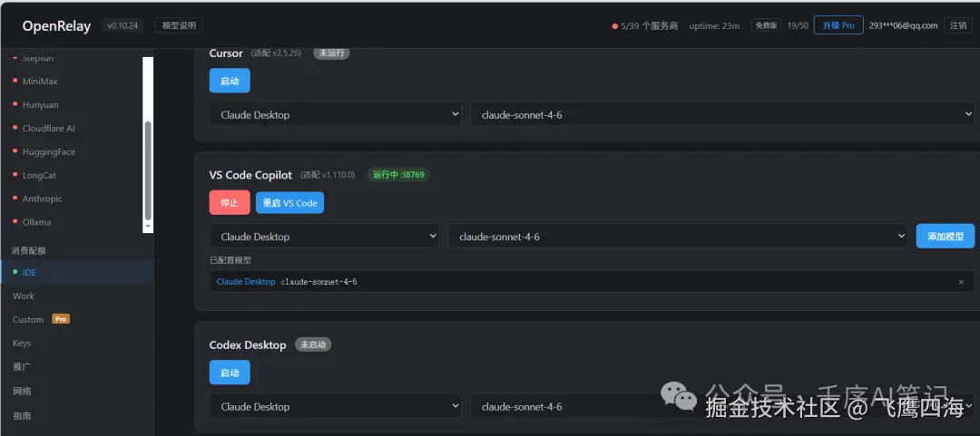
Task: Select HuggingFace in the sidebar
Action: [x=49, y=151]
